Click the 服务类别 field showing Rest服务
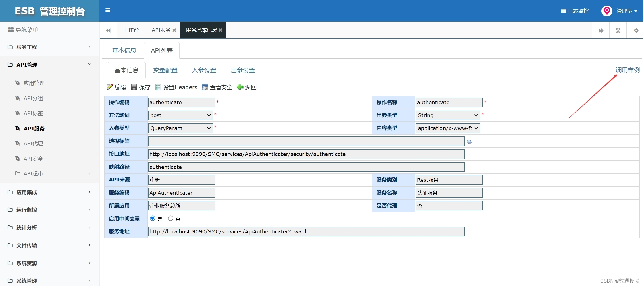This screenshot has height=286, width=644. [449, 180]
